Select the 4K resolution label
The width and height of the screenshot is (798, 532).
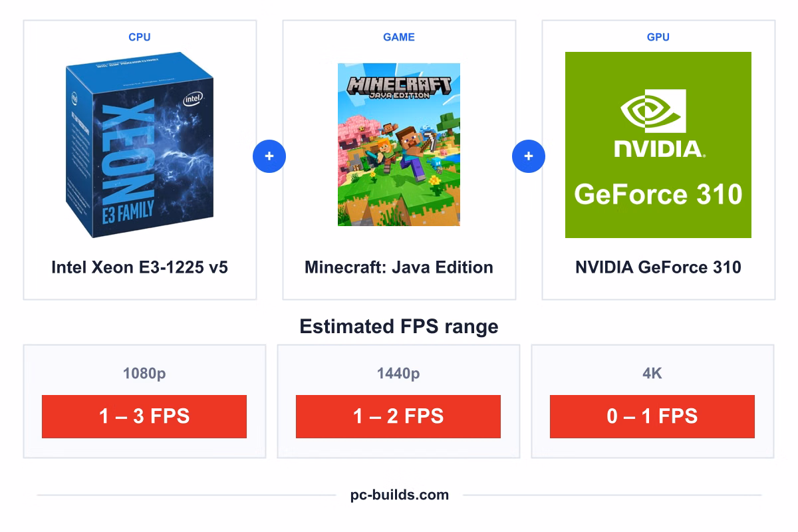tap(652, 374)
